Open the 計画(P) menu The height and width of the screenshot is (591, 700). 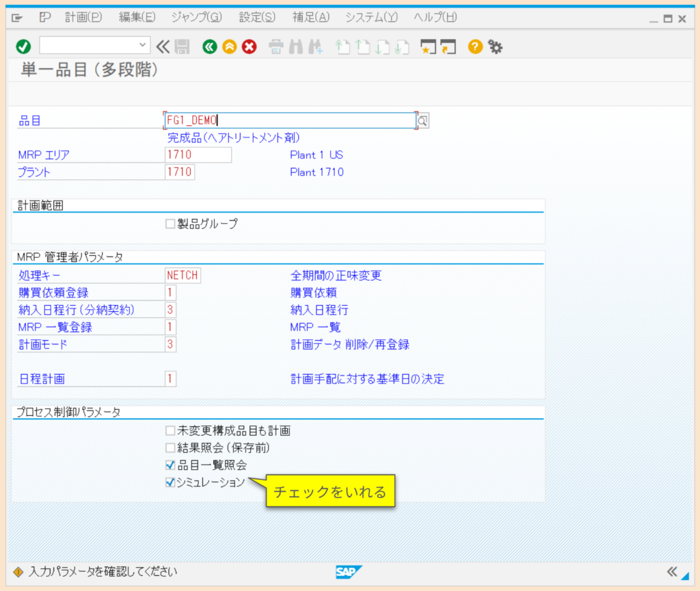[x=83, y=17]
